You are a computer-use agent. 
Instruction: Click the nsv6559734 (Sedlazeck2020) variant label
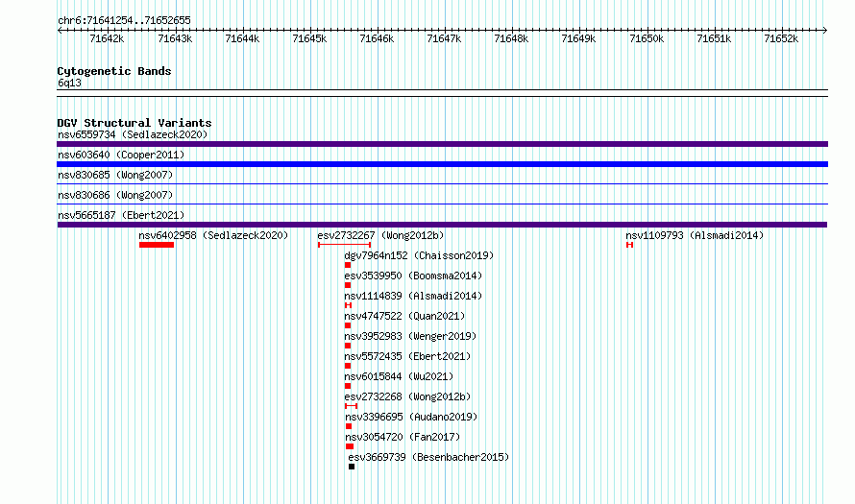pyautogui.click(x=133, y=134)
